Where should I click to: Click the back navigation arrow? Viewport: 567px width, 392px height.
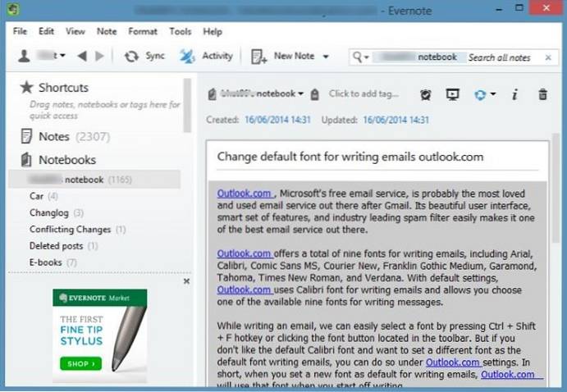pyautogui.click(x=82, y=57)
